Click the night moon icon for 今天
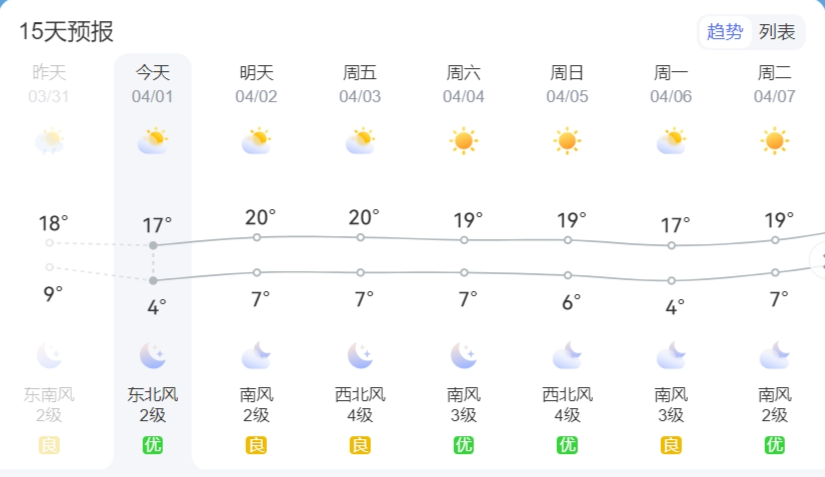The image size is (825, 477). [x=153, y=355]
